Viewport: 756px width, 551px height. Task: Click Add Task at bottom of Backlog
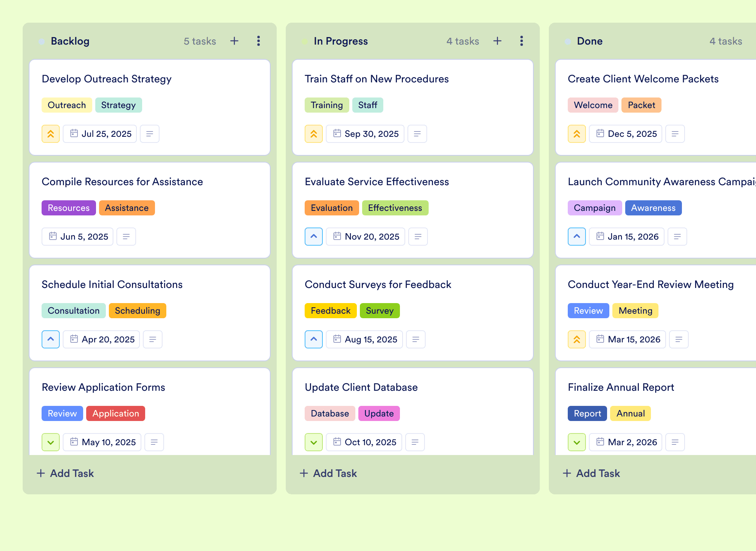click(65, 473)
